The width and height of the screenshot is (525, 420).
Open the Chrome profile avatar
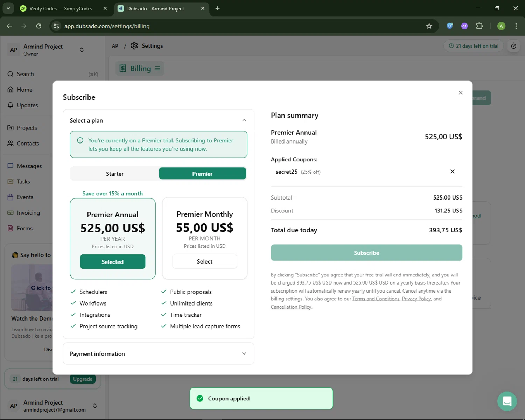[501, 26]
